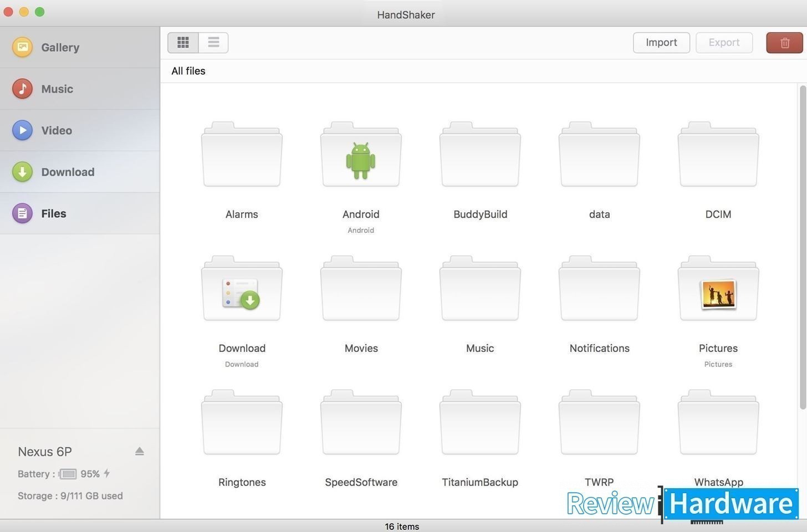Click the red trash delete button
This screenshot has height=532, width=807.
coord(784,43)
